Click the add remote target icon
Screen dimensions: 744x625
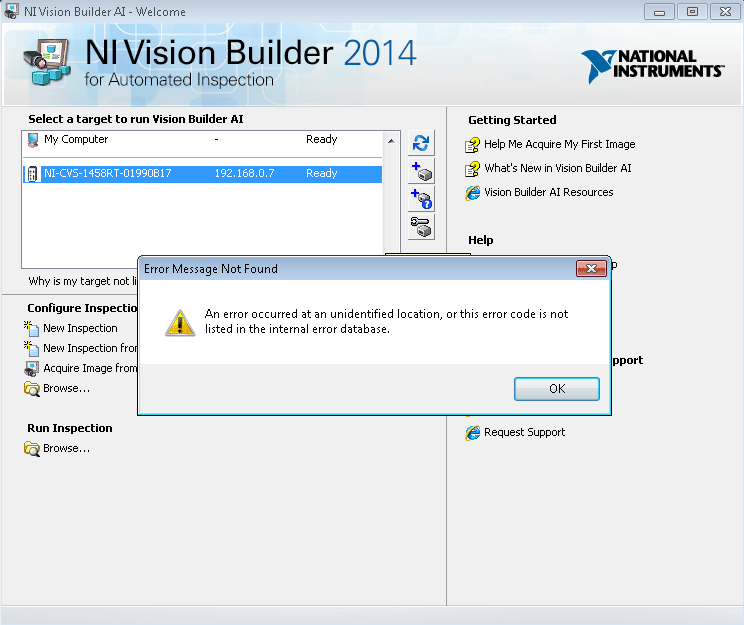point(421,171)
